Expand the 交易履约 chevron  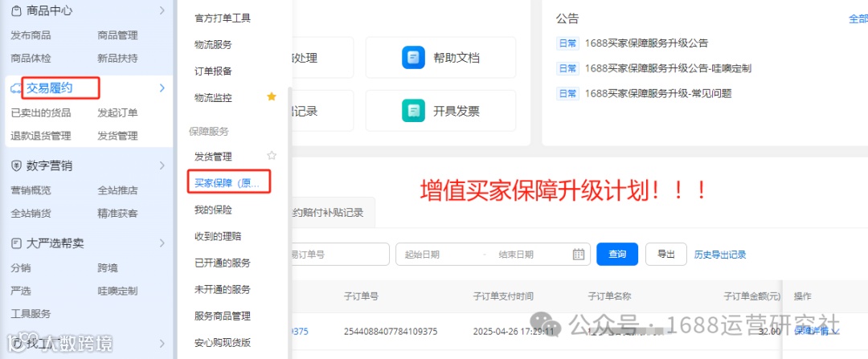click(x=162, y=88)
